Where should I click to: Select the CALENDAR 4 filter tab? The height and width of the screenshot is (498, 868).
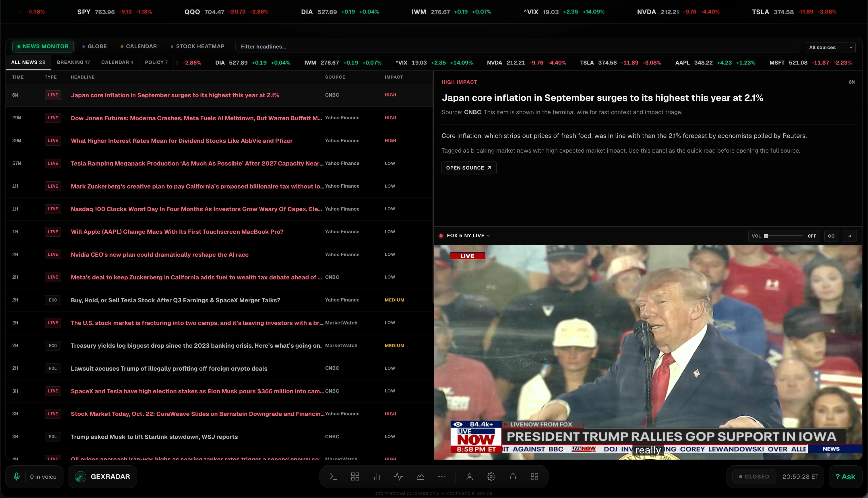click(x=117, y=62)
